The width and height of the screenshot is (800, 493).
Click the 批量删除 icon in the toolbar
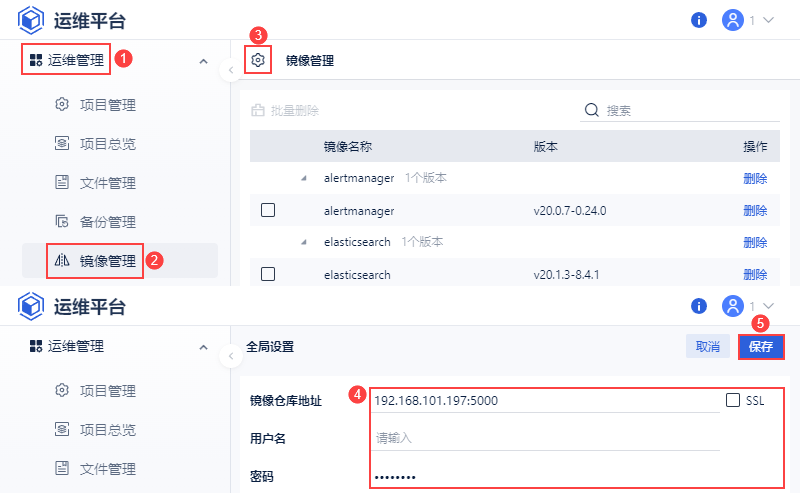coord(258,110)
